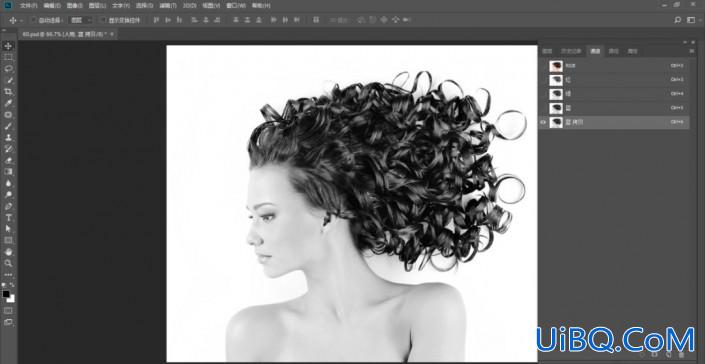Click the RGB channel thumbnail
Viewport: 705px width, 364px height.
click(x=556, y=66)
